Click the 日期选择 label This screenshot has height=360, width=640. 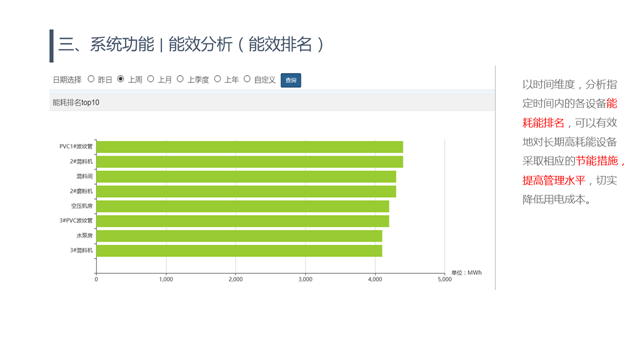point(67,80)
